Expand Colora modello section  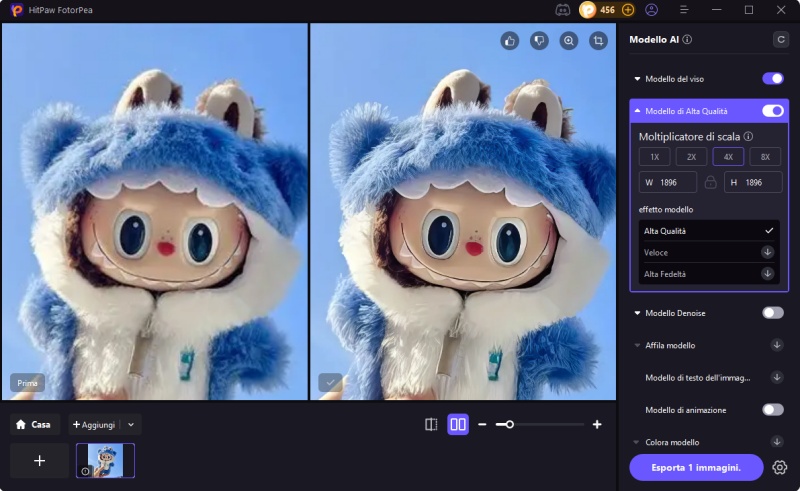(x=637, y=442)
